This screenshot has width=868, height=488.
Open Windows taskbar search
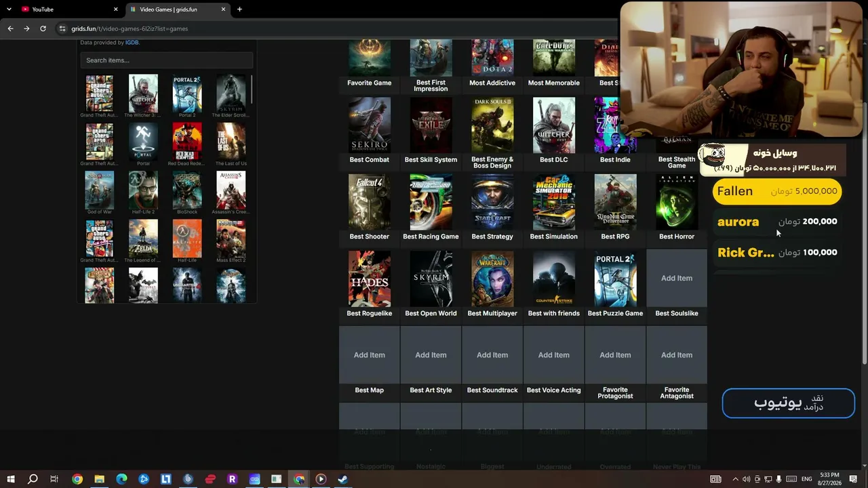33,479
